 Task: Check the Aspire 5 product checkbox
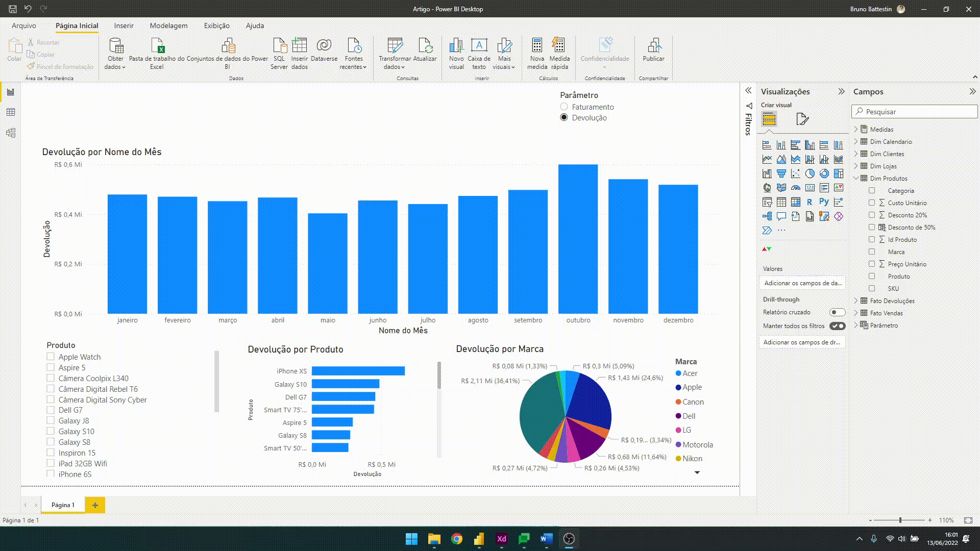[51, 367]
